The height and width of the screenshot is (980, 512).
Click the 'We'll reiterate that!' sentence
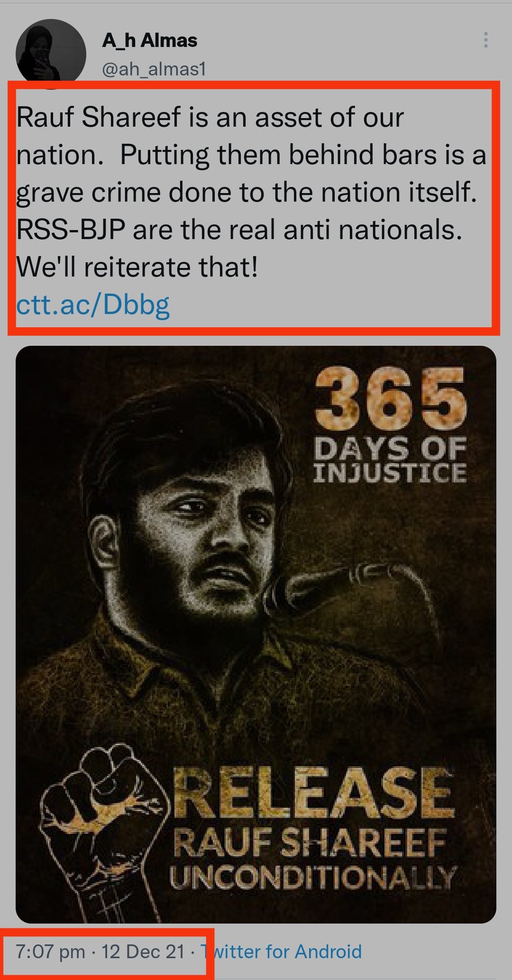point(137,267)
